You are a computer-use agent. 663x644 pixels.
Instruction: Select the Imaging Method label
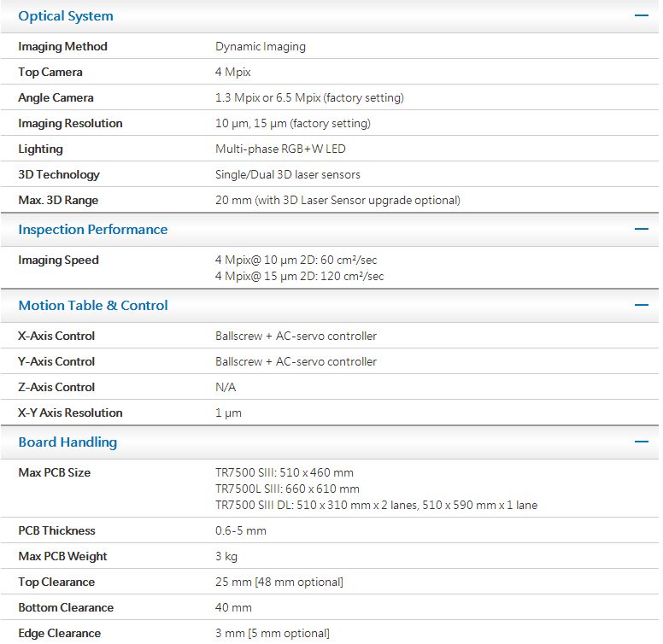tap(62, 46)
